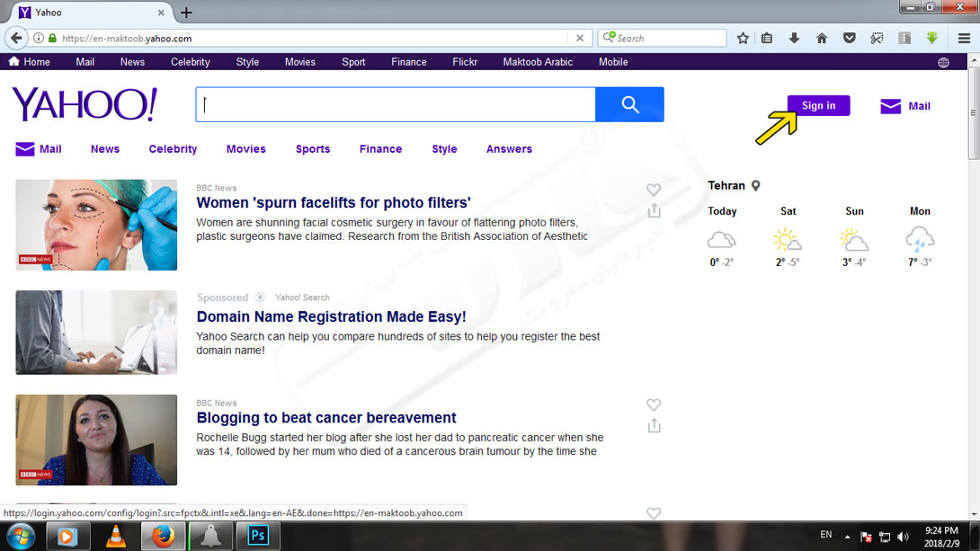This screenshot has height=551, width=980.
Task: Share the Blogging article via share icon
Action: pos(654,426)
